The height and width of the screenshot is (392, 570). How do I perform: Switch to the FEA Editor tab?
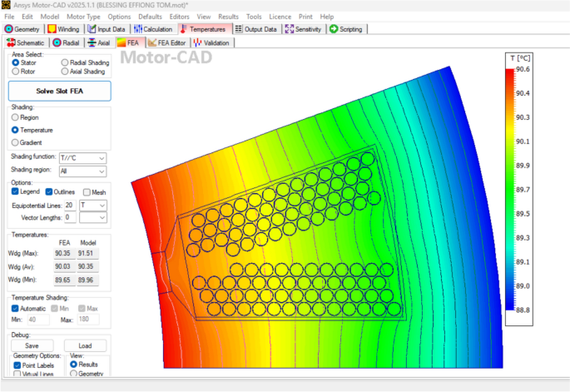pos(167,42)
